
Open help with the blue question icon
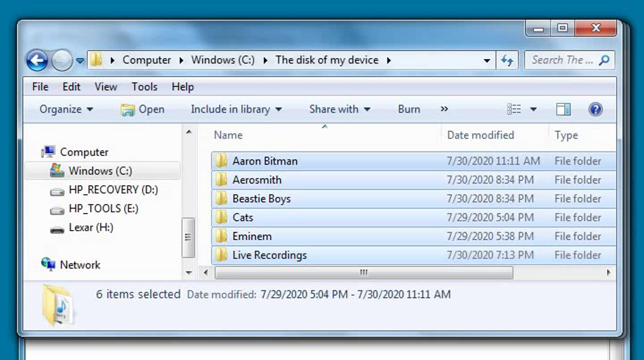coord(596,109)
